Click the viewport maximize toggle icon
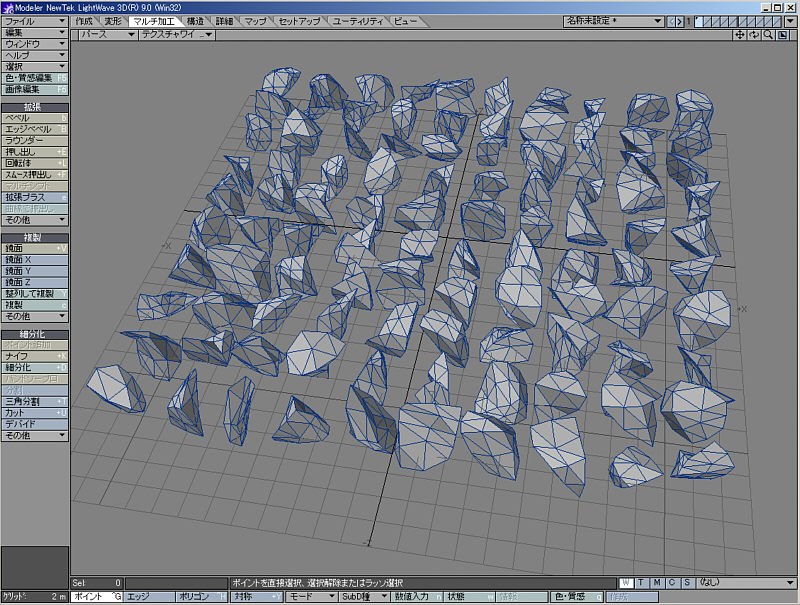 click(x=781, y=35)
